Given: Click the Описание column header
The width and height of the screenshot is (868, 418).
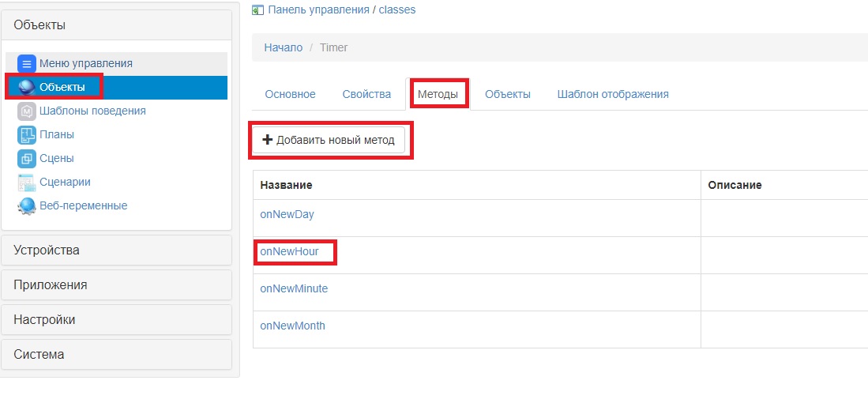Looking at the screenshot, I should pyautogui.click(x=735, y=185).
